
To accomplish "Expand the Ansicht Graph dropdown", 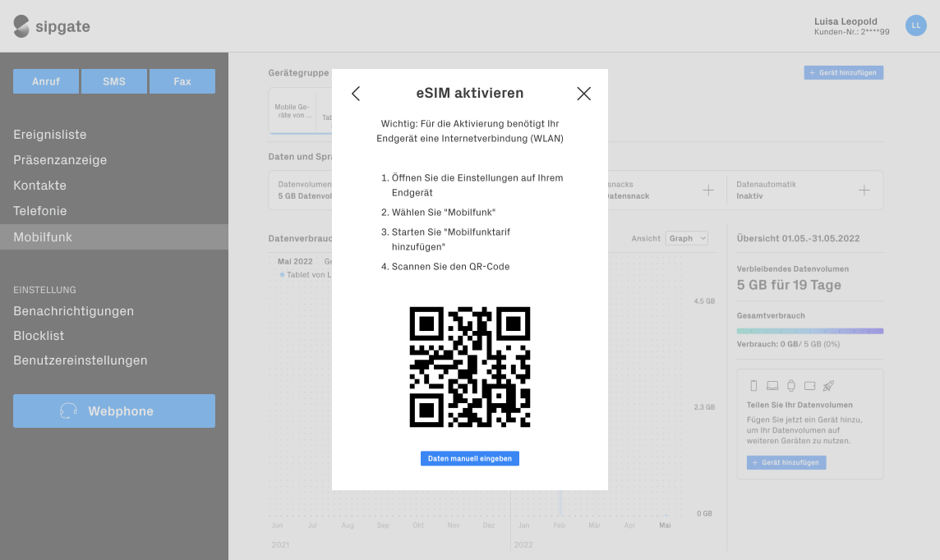I will pos(686,238).
